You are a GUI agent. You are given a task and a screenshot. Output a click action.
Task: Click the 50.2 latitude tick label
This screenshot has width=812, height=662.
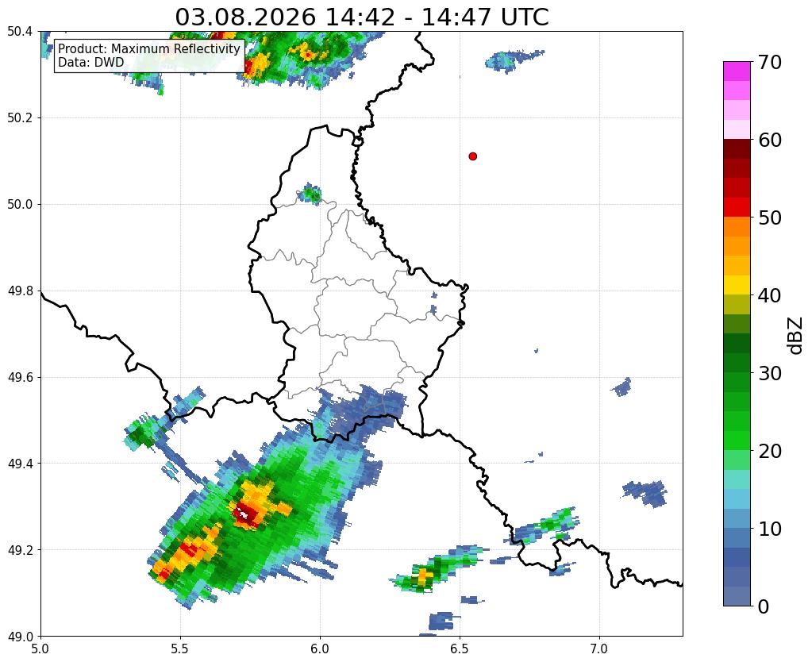[x=20, y=118]
